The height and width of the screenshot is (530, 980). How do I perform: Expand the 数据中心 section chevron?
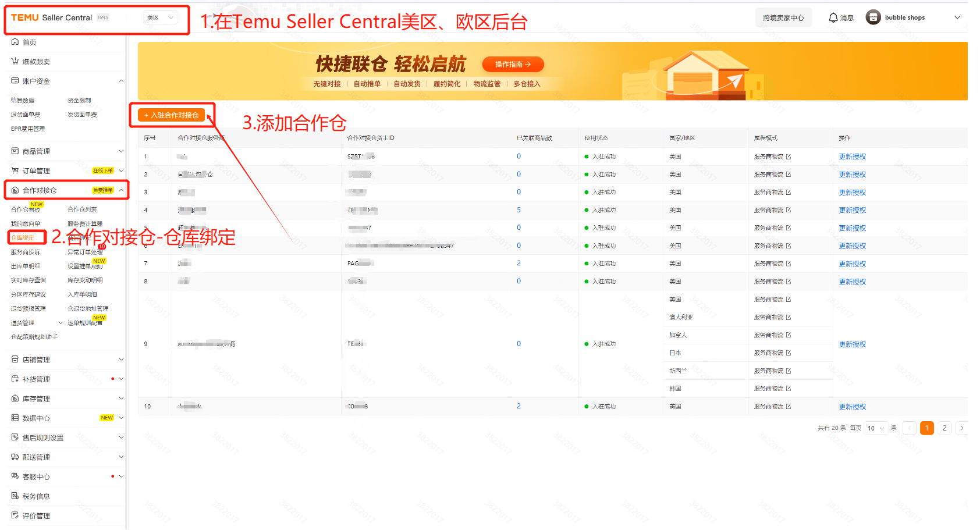coord(121,418)
